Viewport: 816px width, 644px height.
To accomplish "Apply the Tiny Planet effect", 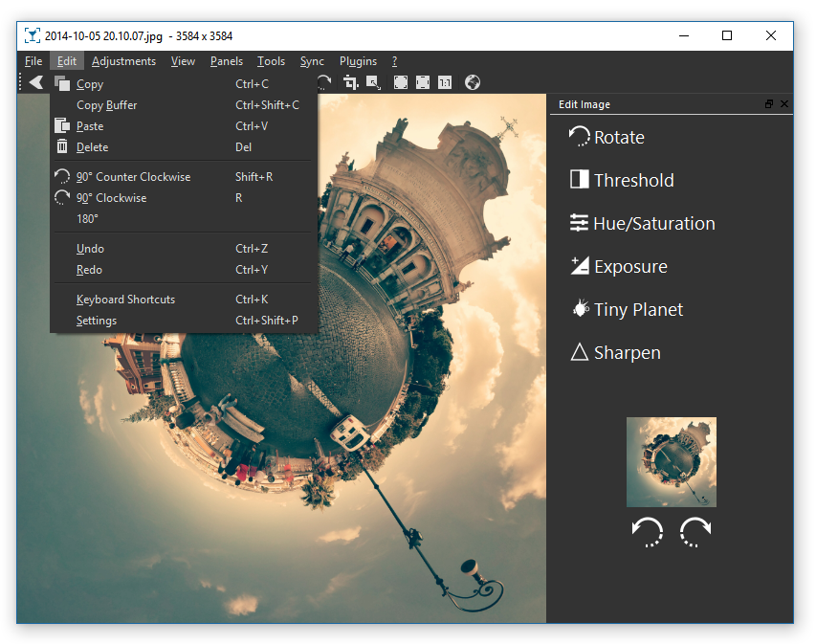I will (637, 309).
